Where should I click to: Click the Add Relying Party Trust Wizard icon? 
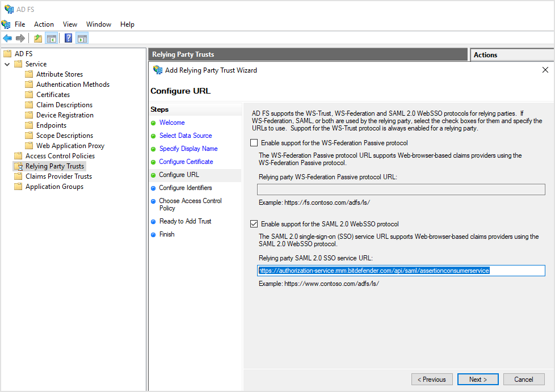[x=157, y=70]
